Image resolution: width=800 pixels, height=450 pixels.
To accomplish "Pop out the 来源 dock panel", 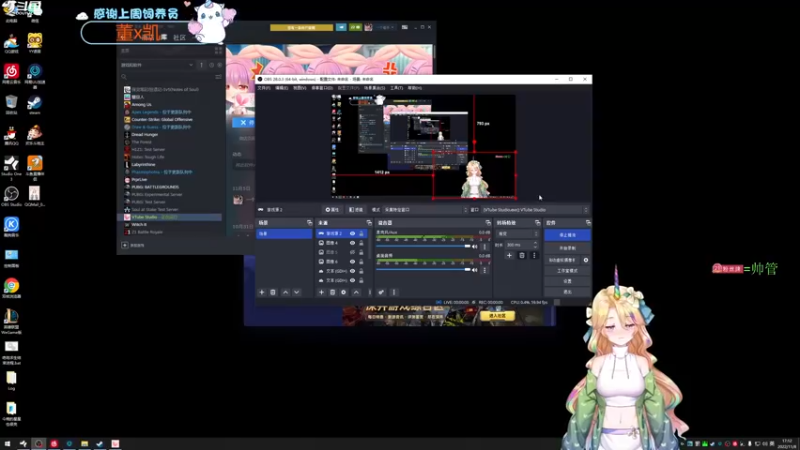I will pyautogui.click(x=369, y=223).
